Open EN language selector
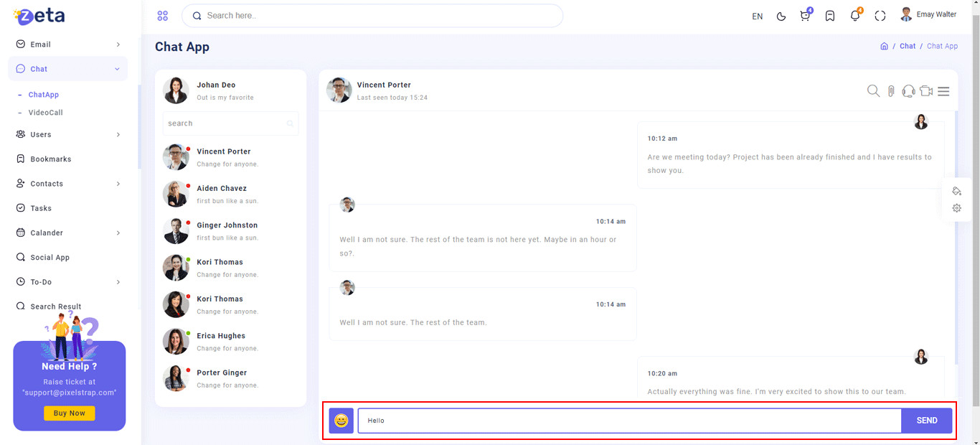 (x=757, y=16)
